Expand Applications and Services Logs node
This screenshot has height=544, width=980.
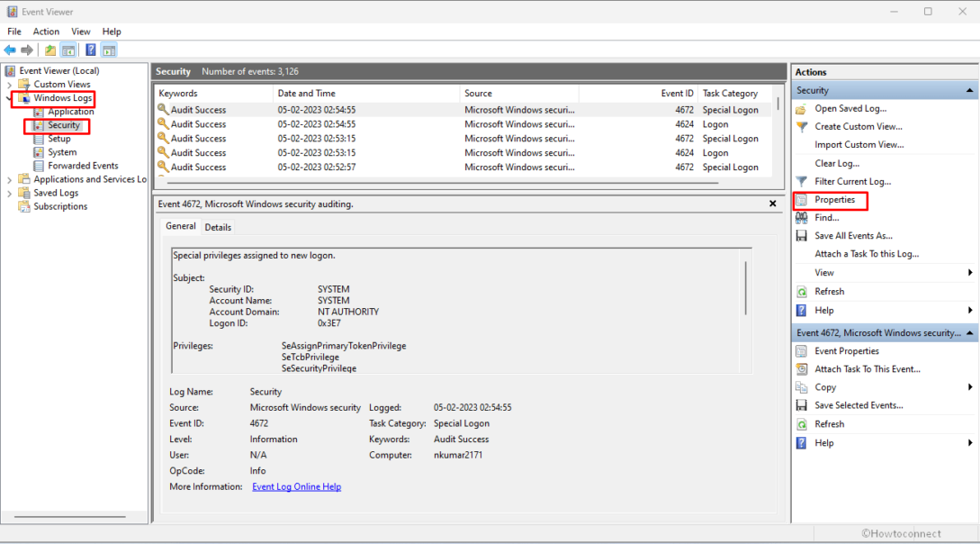coord(9,180)
